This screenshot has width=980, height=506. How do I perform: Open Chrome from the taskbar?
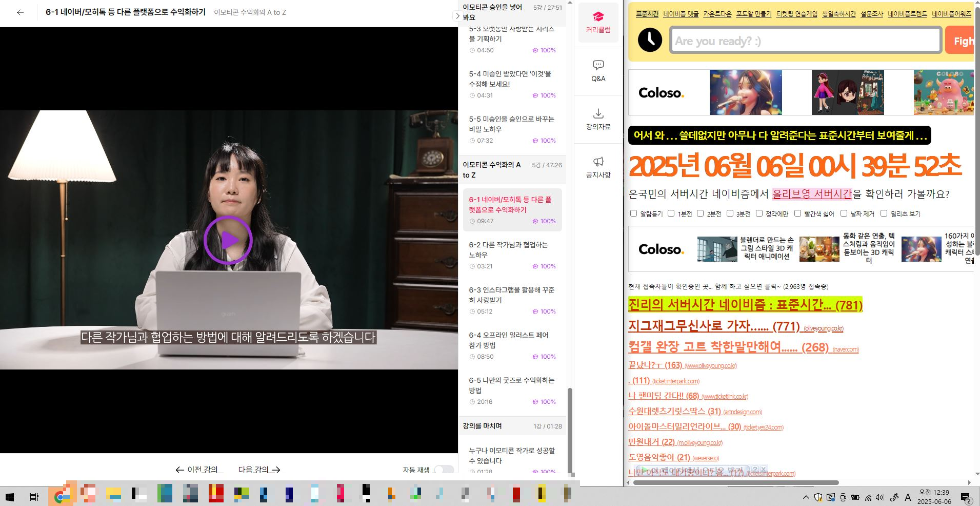(x=61, y=497)
